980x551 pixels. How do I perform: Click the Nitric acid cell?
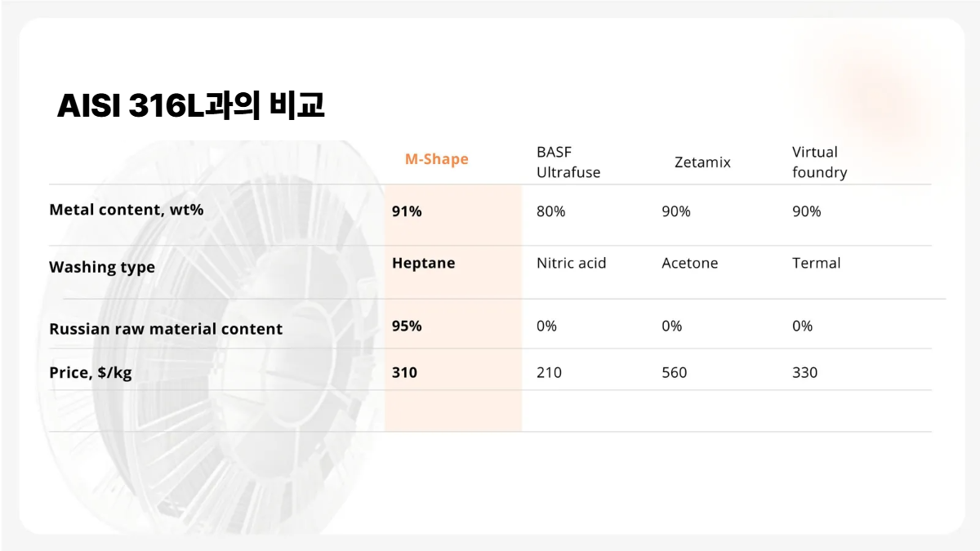pyautogui.click(x=572, y=263)
